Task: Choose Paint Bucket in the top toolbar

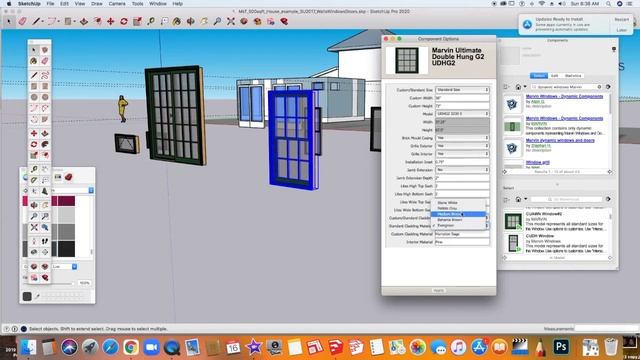Action: pos(177,21)
